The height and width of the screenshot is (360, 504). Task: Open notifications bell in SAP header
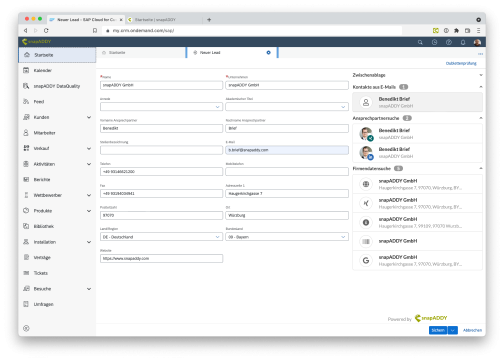point(463,42)
